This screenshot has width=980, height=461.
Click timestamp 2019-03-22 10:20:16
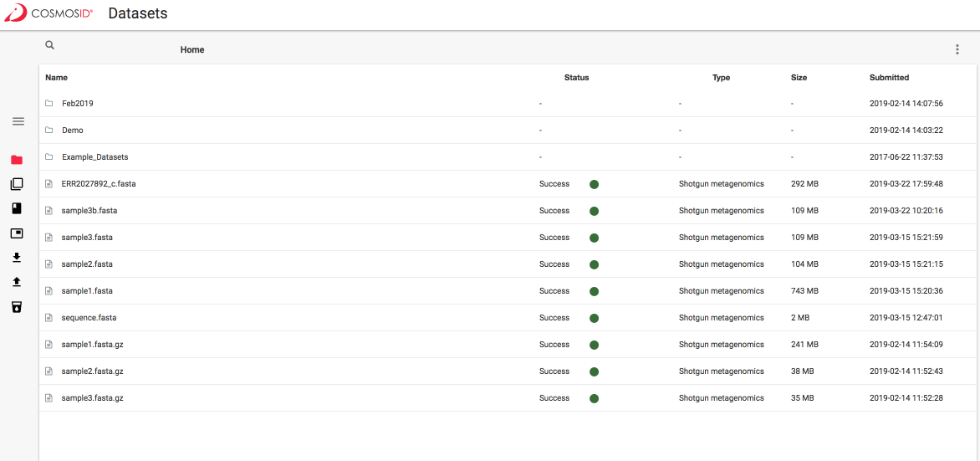tap(906, 211)
